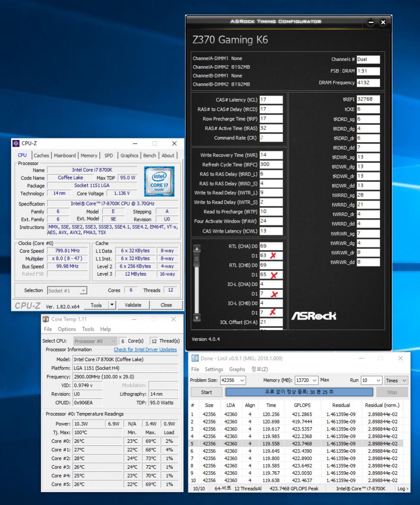This screenshot has height=505, width=420.
Task: Click the scroll up arrow in ASRock RTL panel
Action: pos(197,249)
